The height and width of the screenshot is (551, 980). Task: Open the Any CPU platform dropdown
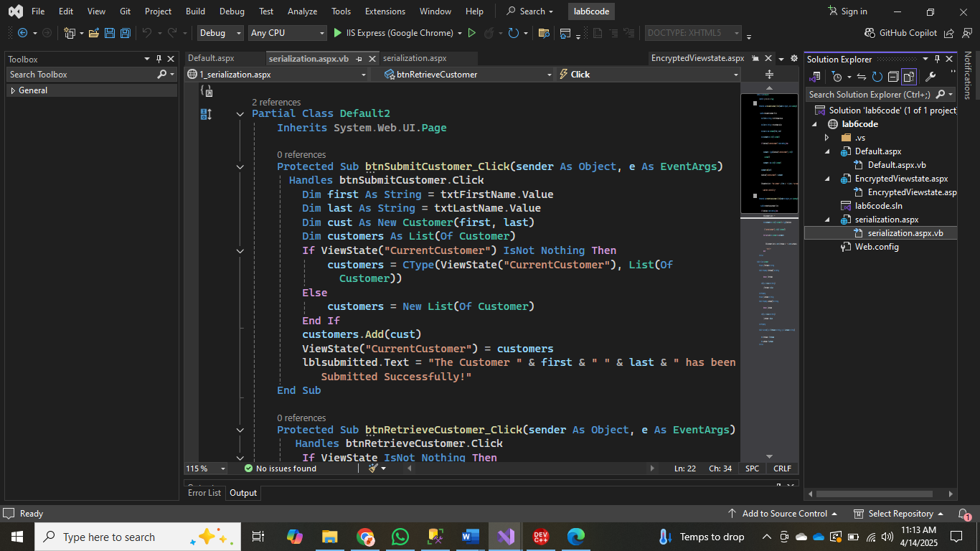[287, 33]
